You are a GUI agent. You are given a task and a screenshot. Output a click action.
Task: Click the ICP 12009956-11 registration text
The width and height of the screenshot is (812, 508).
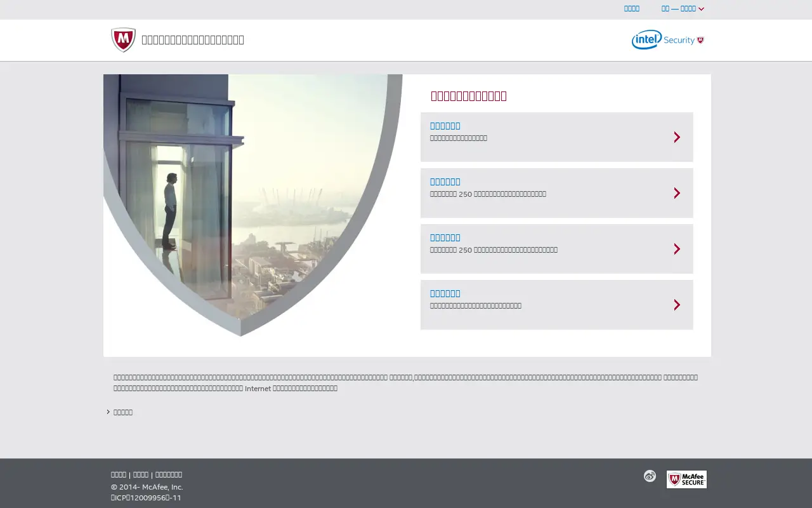point(147,498)
